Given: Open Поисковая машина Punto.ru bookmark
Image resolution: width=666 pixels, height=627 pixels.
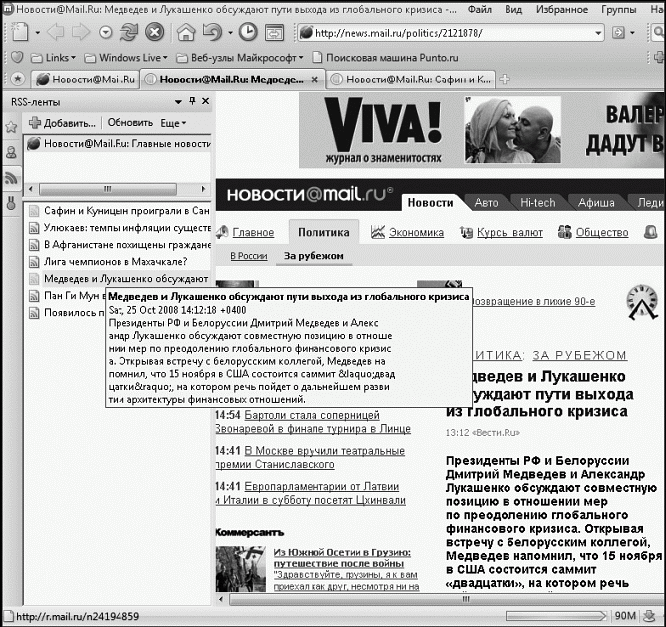Looking at the screenshot, I should click(386, 57).
